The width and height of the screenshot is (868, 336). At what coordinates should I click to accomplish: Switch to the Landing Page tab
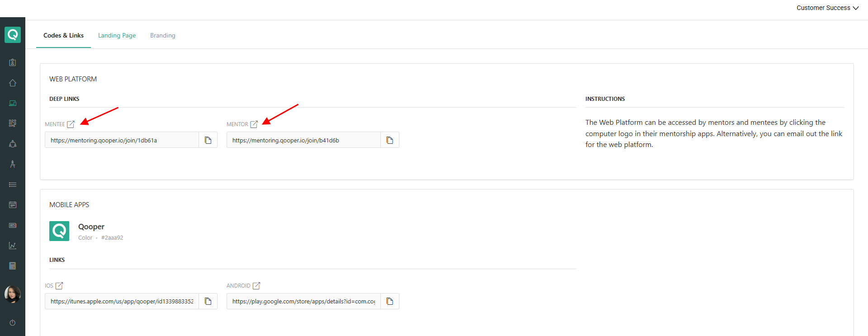[117, 35]
